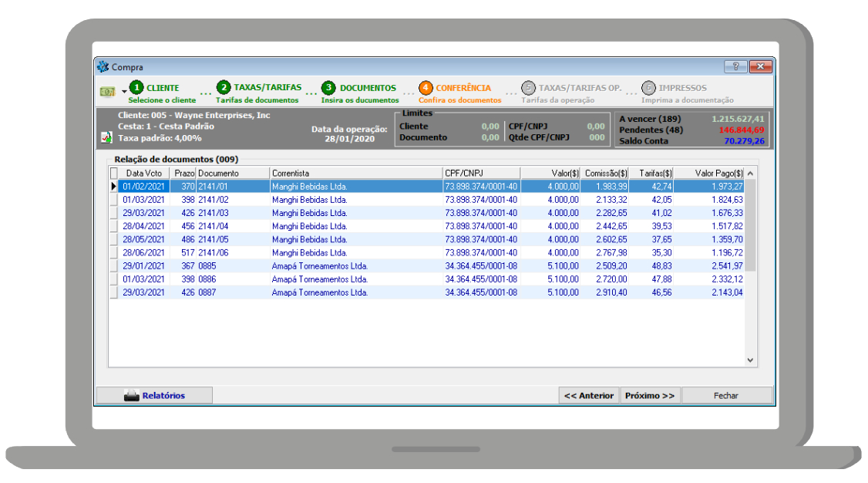Click the help question mark button
The image size is (868, 483).
point(735,66)
